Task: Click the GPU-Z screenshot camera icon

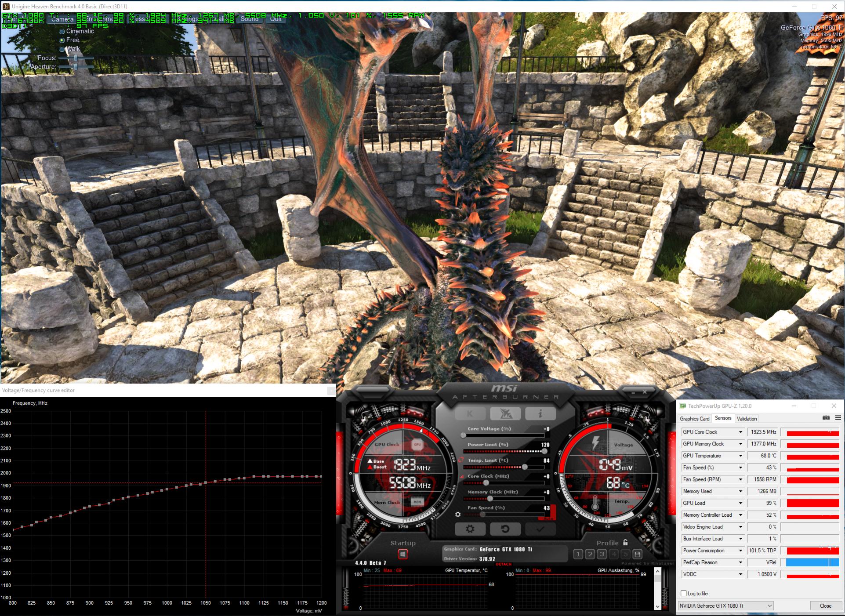Action: pos(826,418)
